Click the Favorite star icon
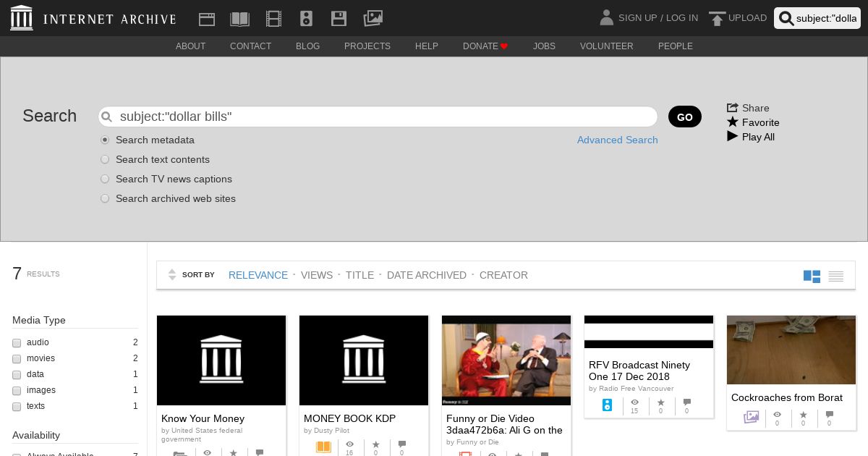868x456 pixels. click(x=733, y=122)
